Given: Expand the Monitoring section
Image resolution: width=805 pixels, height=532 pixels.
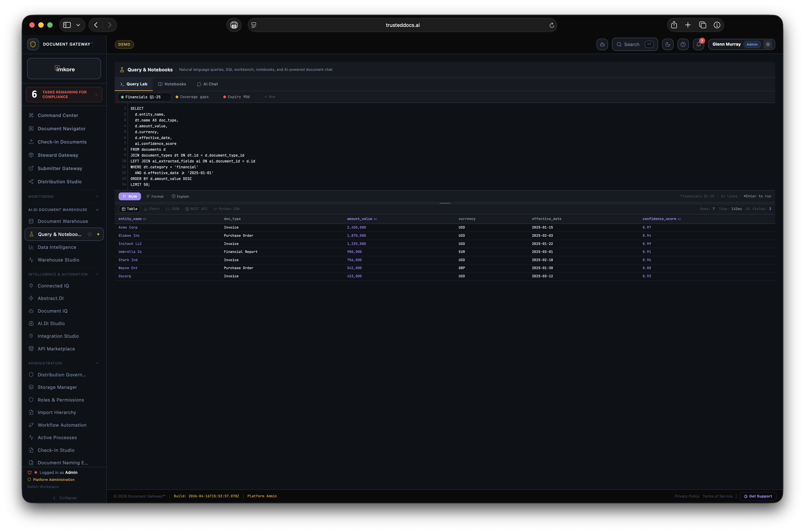Looking at the screenshot, I should 64,196.
